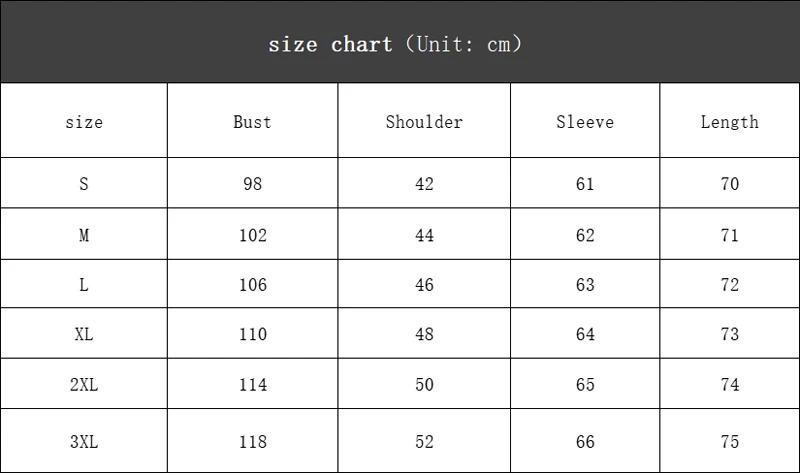800x473 pixels.
Task: Click shoulder value 44 for size M
Action: [x=424, y=235]
